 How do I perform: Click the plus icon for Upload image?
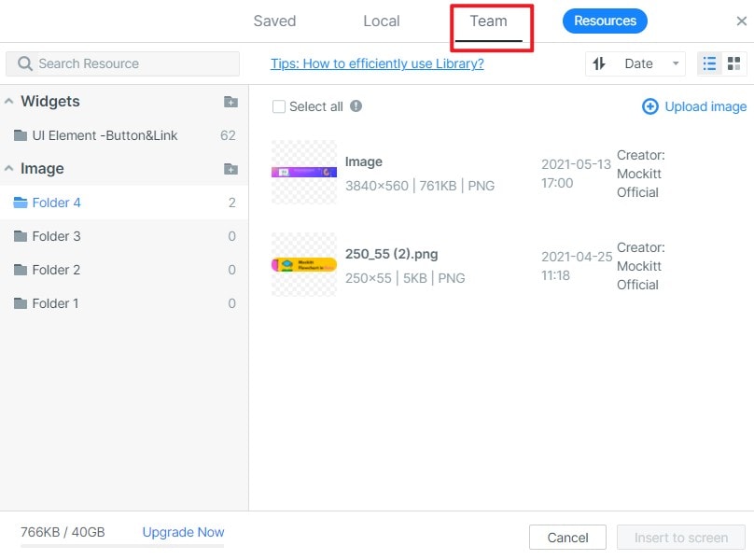pos(650,106)
